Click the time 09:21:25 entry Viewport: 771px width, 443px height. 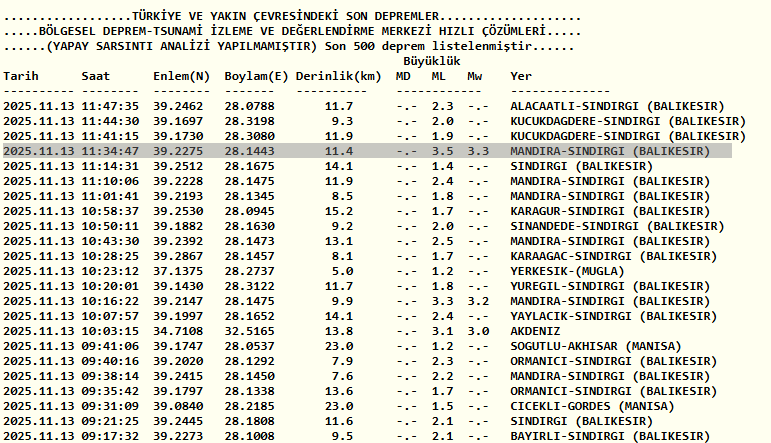(x=110, y=421)
